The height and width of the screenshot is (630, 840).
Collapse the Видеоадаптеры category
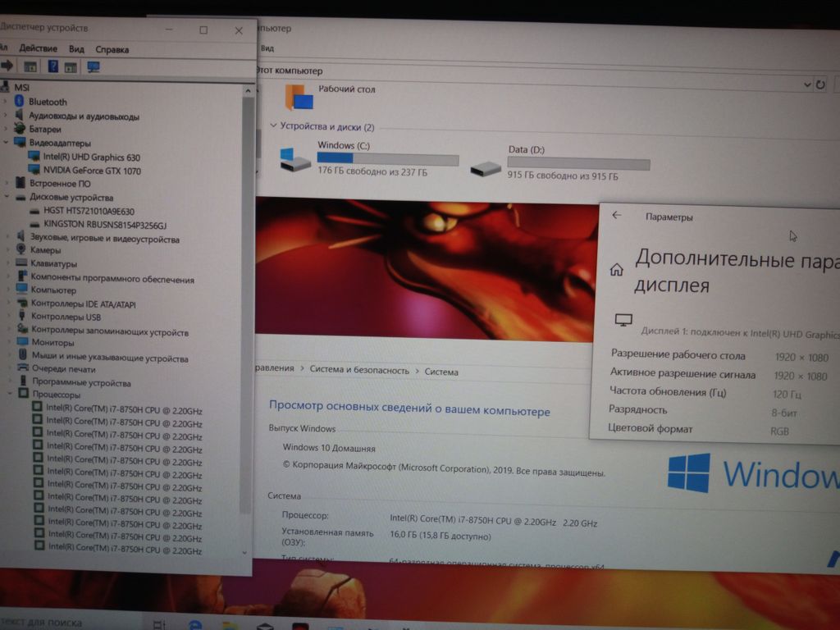(x=7, y=142)
